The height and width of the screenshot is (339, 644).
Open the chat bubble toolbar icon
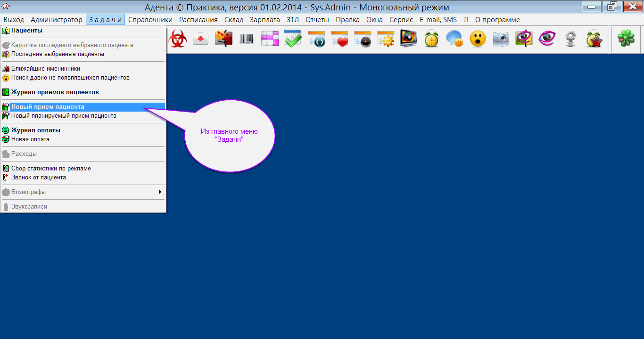coord(454,39)
